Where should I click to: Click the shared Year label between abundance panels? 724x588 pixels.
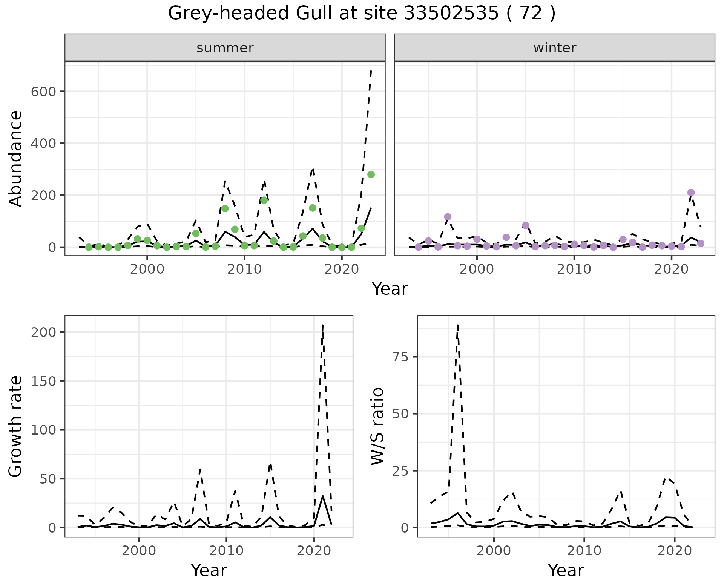(390, 289)
